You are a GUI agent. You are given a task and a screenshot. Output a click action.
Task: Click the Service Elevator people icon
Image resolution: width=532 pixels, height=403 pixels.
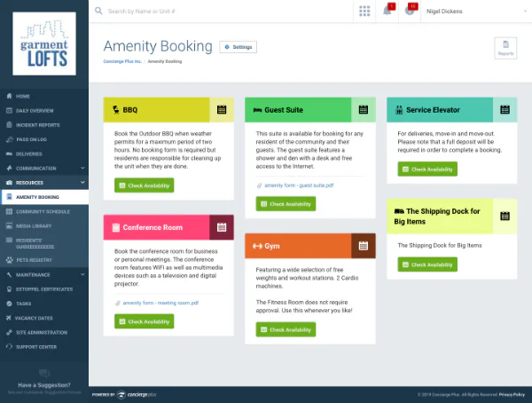tap(399, 110)
